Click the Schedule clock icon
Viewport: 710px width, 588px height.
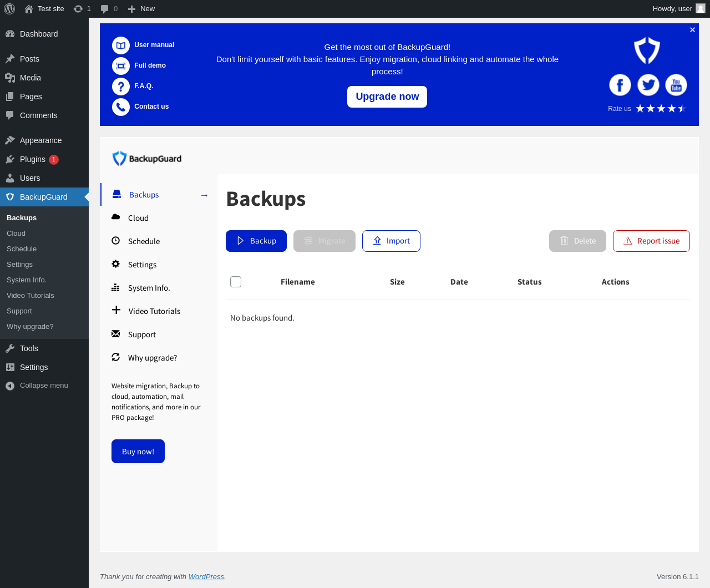point(116,241)
